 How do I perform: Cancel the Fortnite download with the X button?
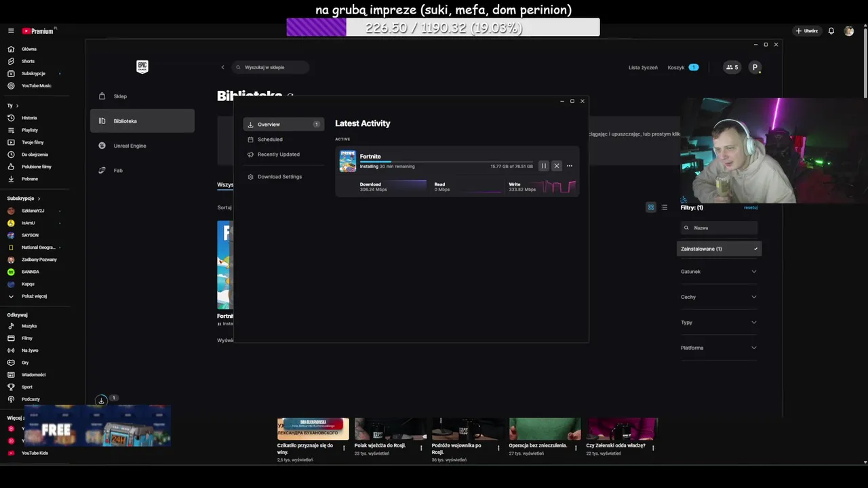coord(557,166)
